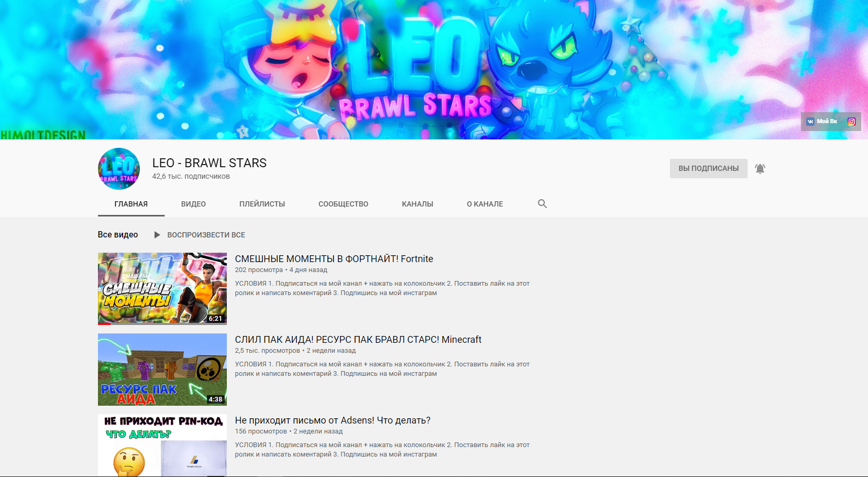Open video title СМЕШНЫЕ МОМЕНТЫ В ФОРТНАЙТ
Screen dimensions: 868x477
(x=334, y=259)
